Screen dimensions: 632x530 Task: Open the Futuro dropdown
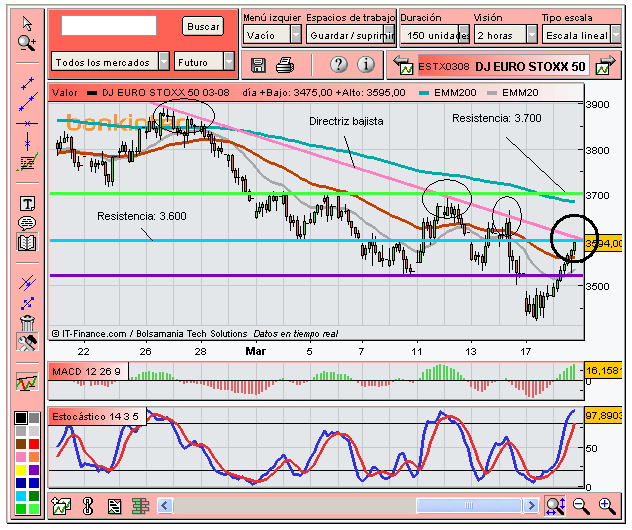204,62
